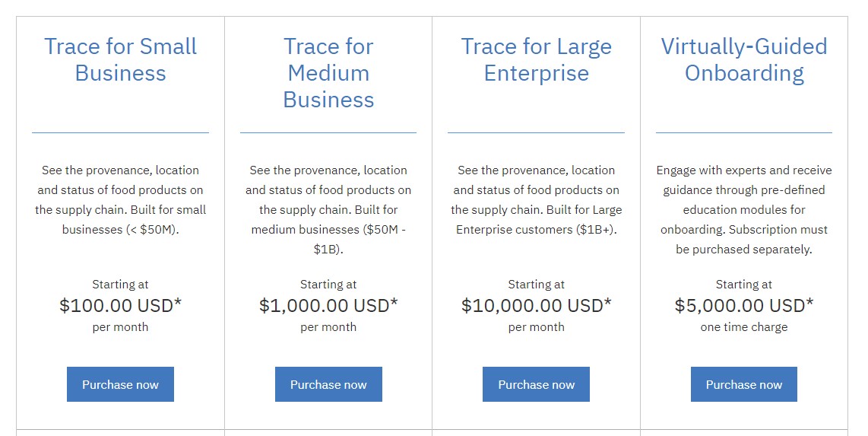Select the Trace for Medium Business title
This screenshot has height=436, width=868.
[x=328, y=73]
